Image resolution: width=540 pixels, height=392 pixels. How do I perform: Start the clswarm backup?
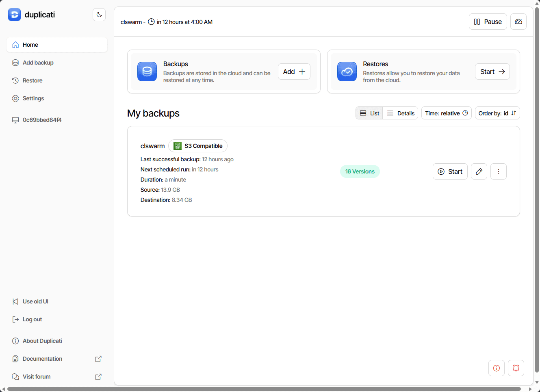[x=450, y=171]
